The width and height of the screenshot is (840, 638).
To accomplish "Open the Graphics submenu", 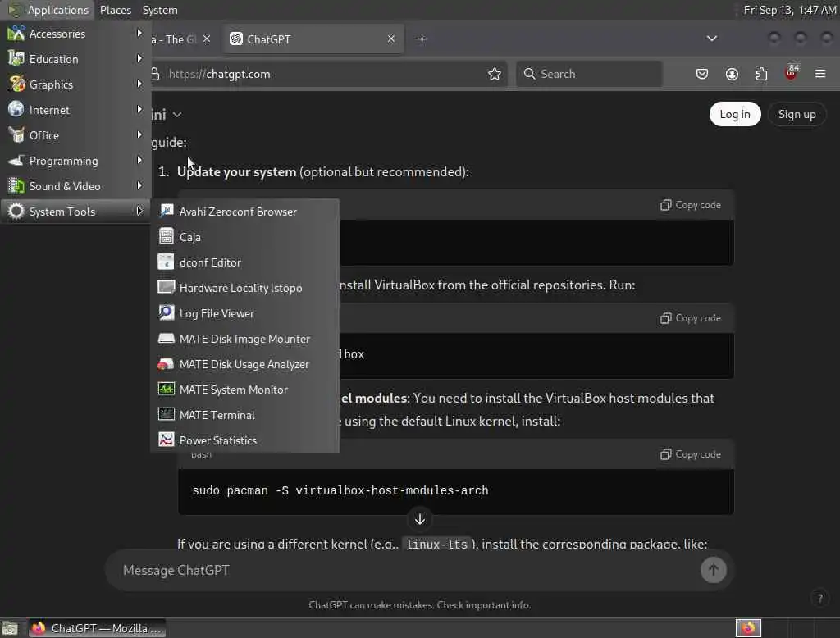I will [75, 84].
